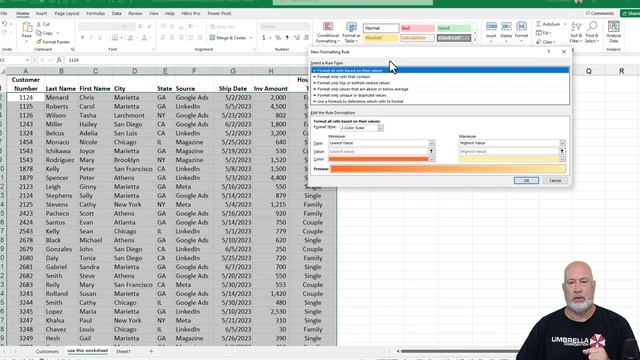Click OK in New Formatting Rule dialog

(526, 180)
